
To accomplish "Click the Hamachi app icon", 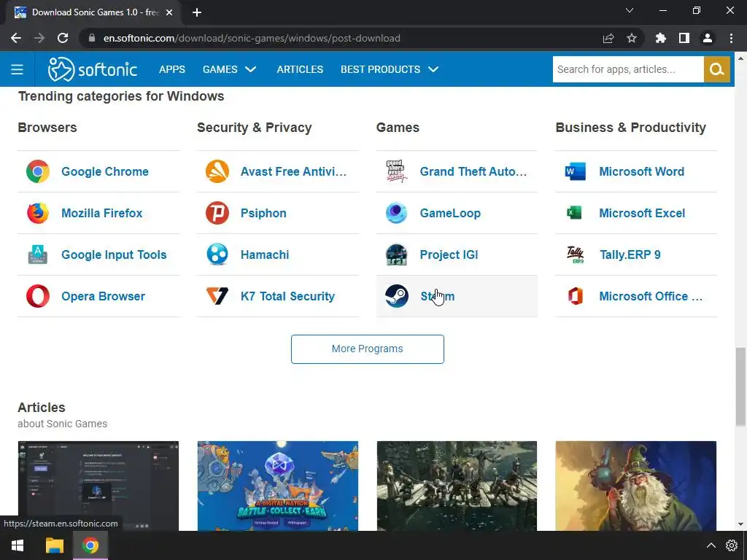I will [x=217, y=254].
